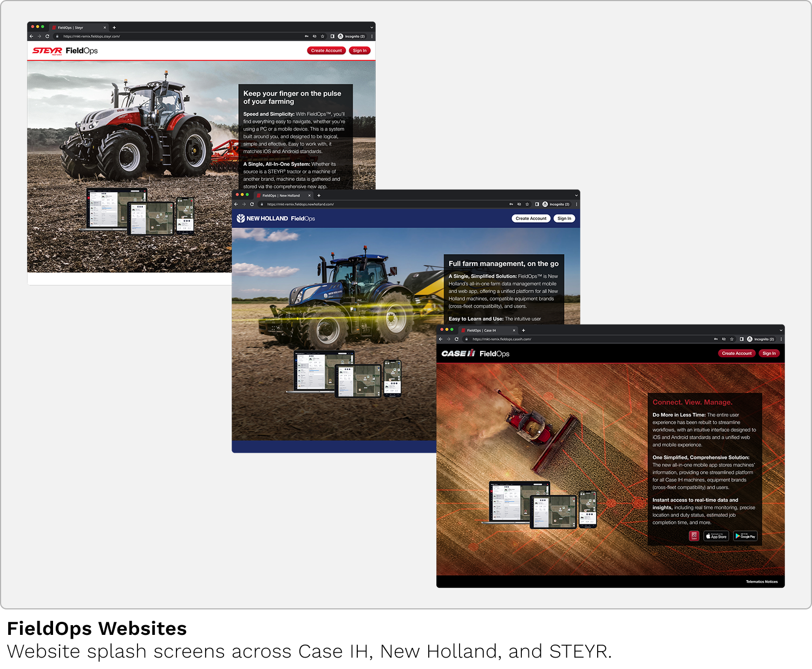Click the Case IH logo in the page header
The height and width of the screenshot is (669, 812).
point(458,353)
